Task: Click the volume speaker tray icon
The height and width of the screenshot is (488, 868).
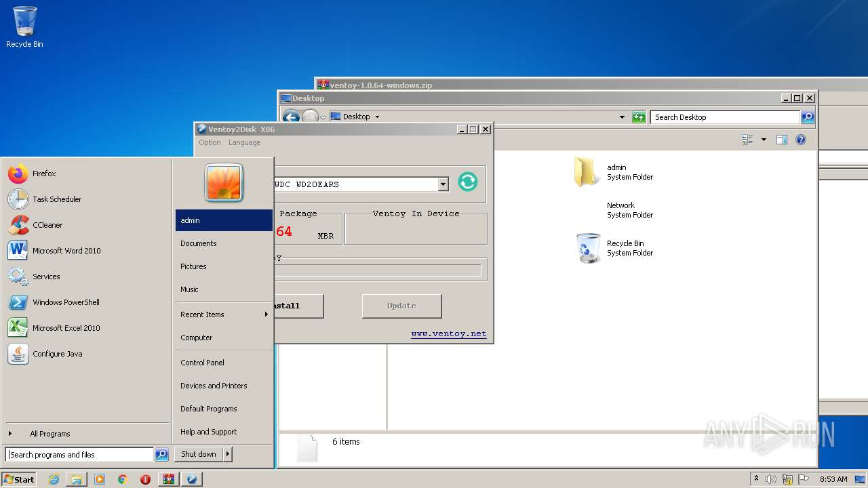Action: [771, 479]
